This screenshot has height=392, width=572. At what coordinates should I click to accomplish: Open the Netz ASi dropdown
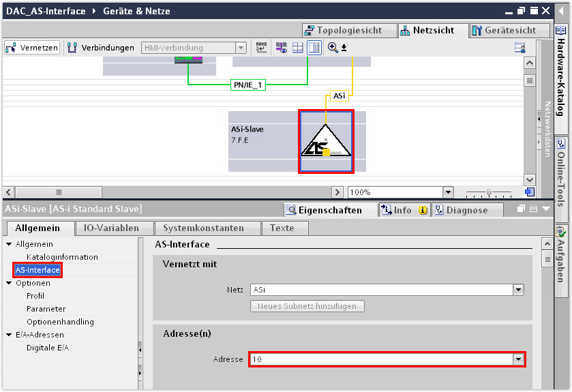point(518,290)
